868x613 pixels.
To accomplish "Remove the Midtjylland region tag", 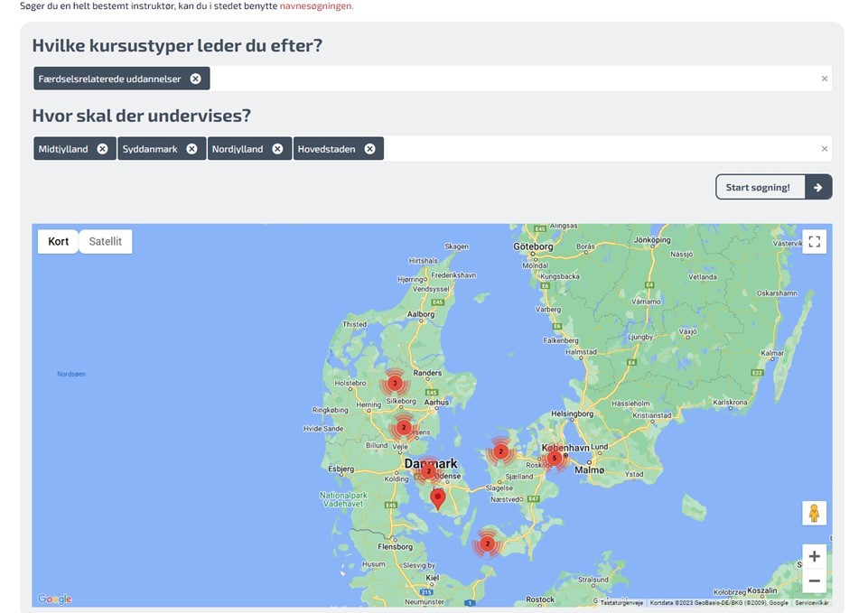I will coord(102,149).
